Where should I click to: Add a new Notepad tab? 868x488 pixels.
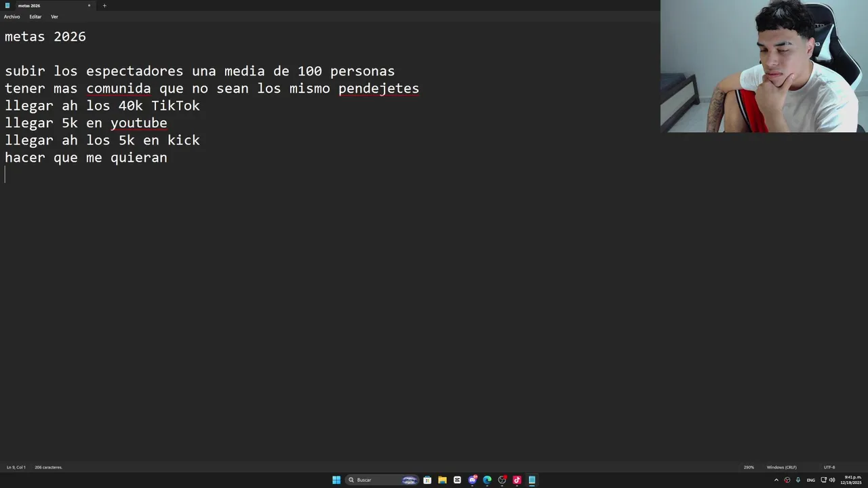104,5
